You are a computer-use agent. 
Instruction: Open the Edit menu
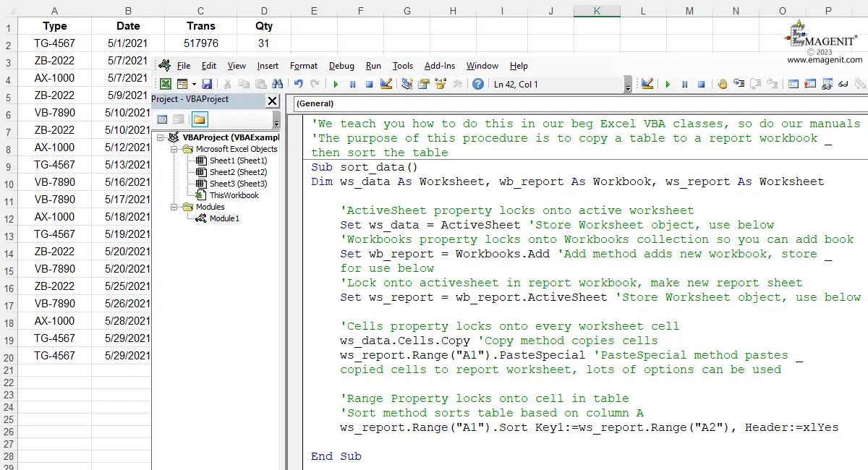pos(209,66)
